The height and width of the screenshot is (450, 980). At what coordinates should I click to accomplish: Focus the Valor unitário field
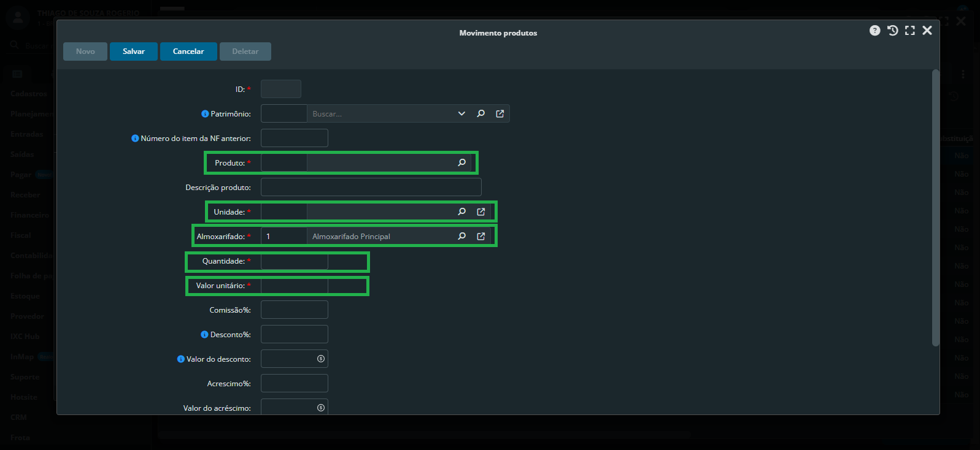[x=294, y=286]
